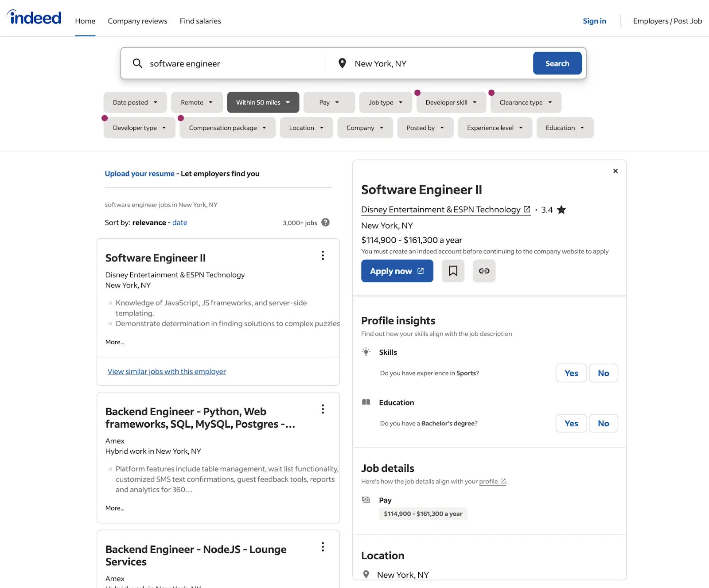Image resolution: width=709 pixels, height=588 pixels.
Task: Open Find salaries page
Action: coord(200,21)
